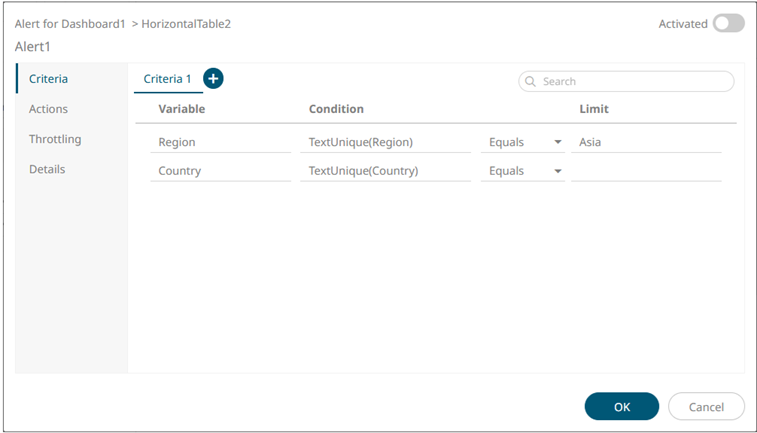Viewport: 757px width, 433px height.
Task: Open Equals dropdown for Country row
Action: pos(523,171)
